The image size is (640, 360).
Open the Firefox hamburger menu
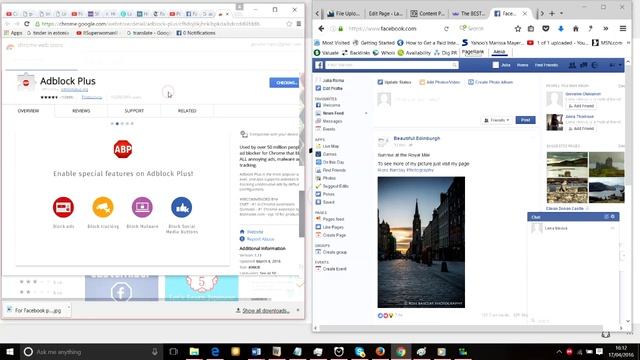pyautogui.click(x=623, y=29)
